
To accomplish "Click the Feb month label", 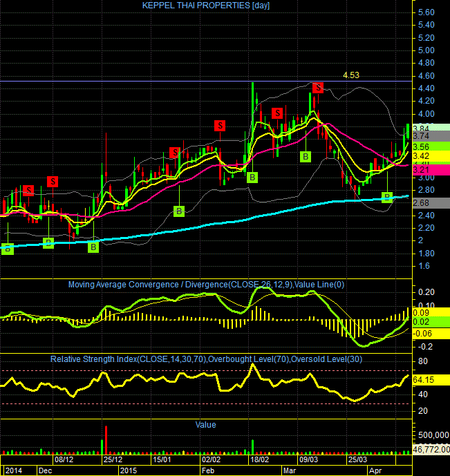I will click(x=208, y=470).
